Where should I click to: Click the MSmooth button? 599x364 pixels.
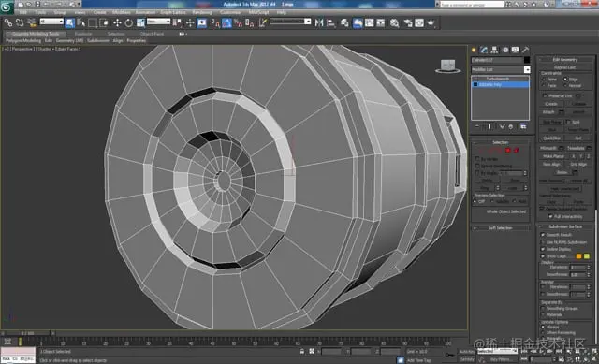click(x=548, y=148)
